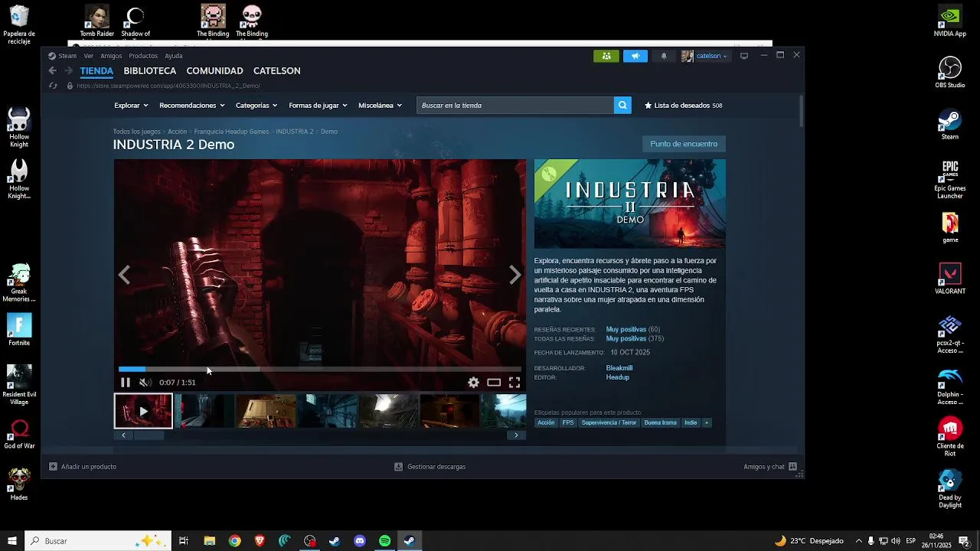980x551 pixels.
Task: Seek within the trailer progress bar
Action: click(x=320, y=369)
